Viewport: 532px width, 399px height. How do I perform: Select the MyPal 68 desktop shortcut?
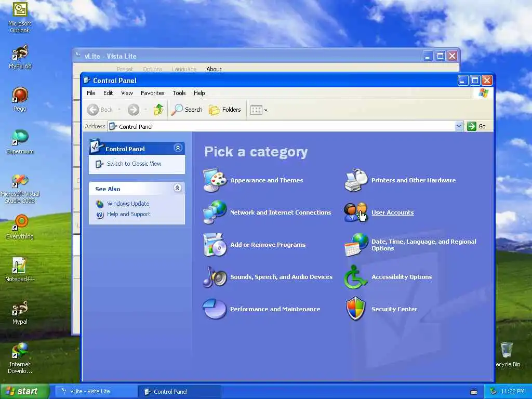[x=20, y=57]
